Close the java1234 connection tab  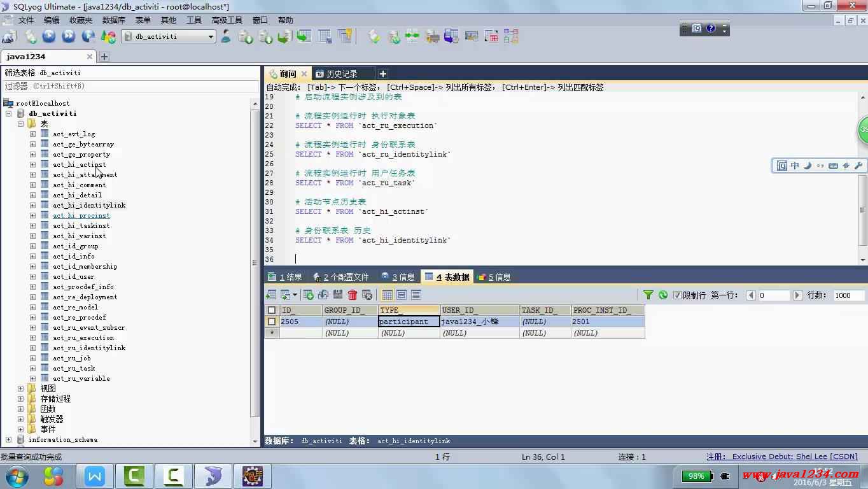click(90, 57)
